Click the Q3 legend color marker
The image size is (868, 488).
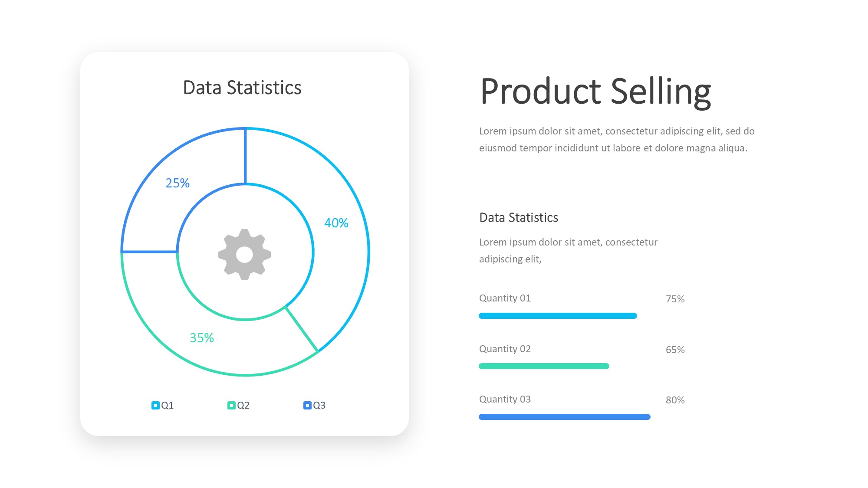coord(307,405)
